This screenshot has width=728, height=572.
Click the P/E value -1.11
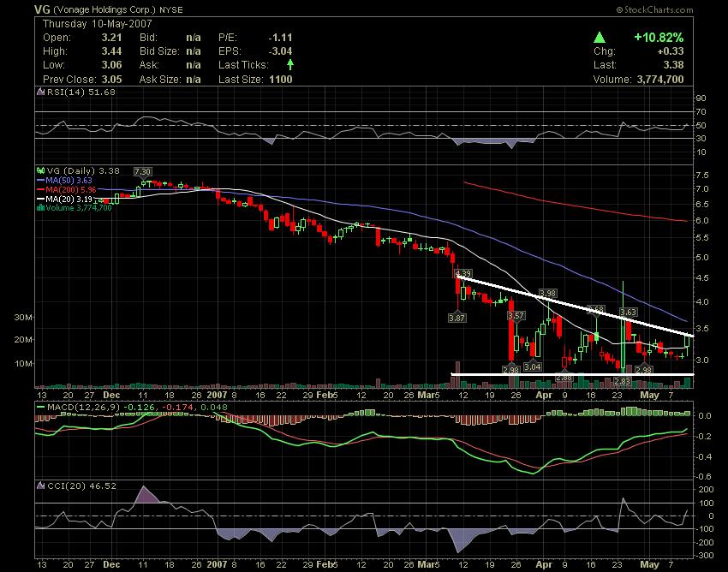coord(280,38)
